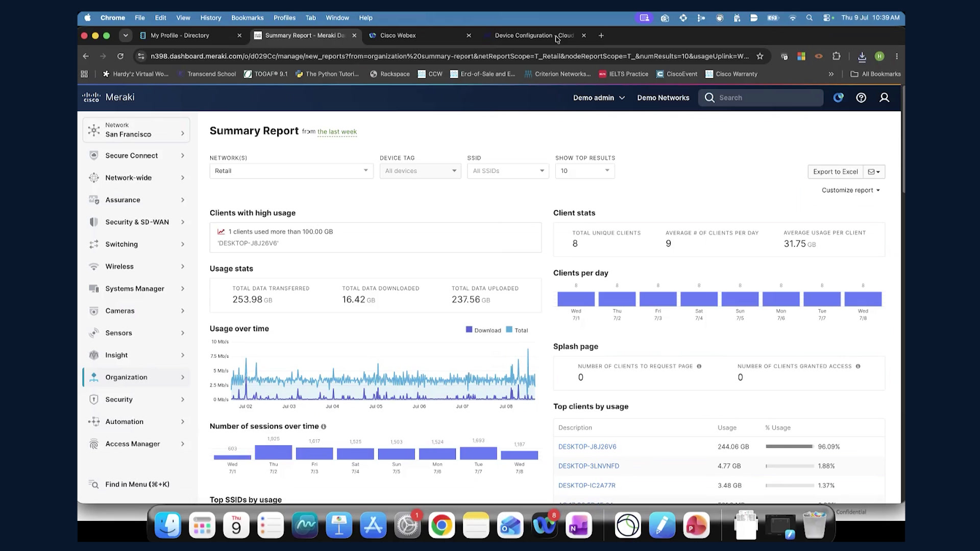The image size is (980, 551).
Task: Open the Network(s) Retail dropdown
Action: click(291, 171)
